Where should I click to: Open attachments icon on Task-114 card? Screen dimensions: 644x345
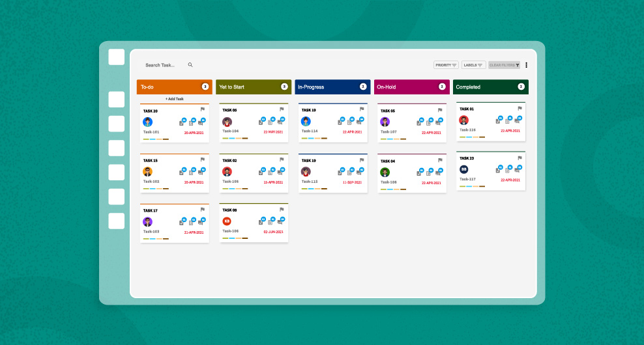tap(350, 122)
